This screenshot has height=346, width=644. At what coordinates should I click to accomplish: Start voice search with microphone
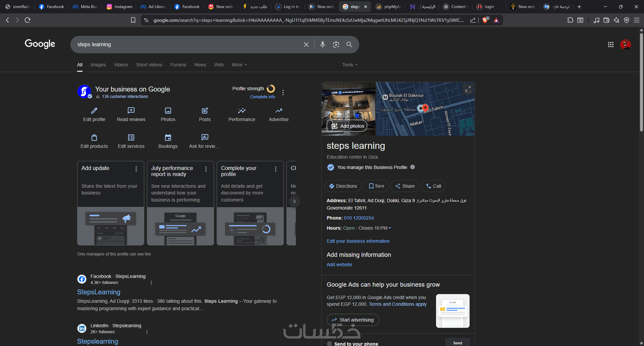coord(323,45)
